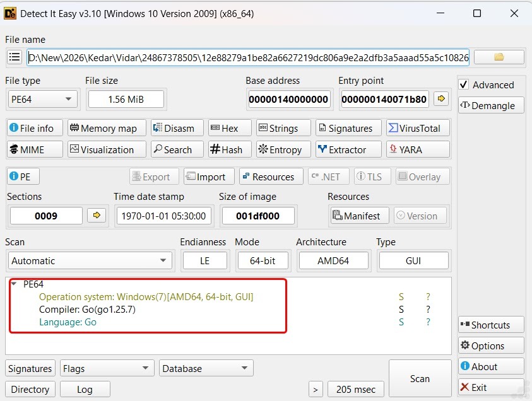Open the Memory map view

coord(107,128)
